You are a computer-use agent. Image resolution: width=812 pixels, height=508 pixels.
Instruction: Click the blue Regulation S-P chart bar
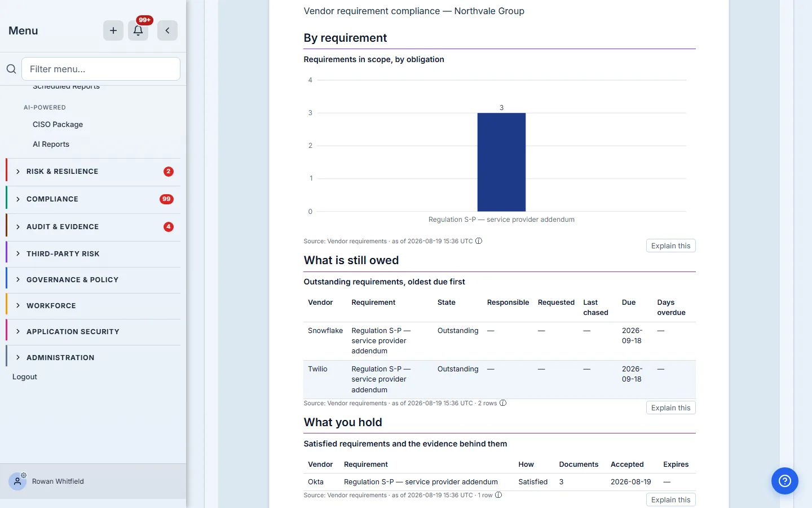pyautogui.click(x=501, y=162)
